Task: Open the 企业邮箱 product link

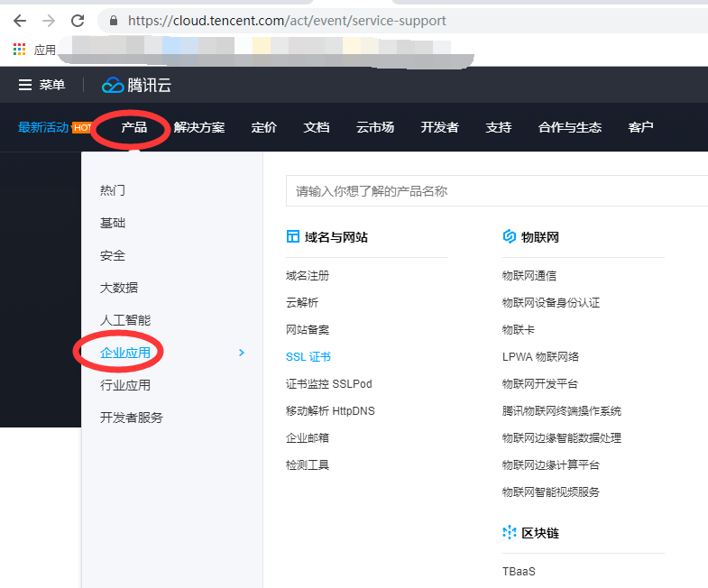Action: [x=308, y=438]
